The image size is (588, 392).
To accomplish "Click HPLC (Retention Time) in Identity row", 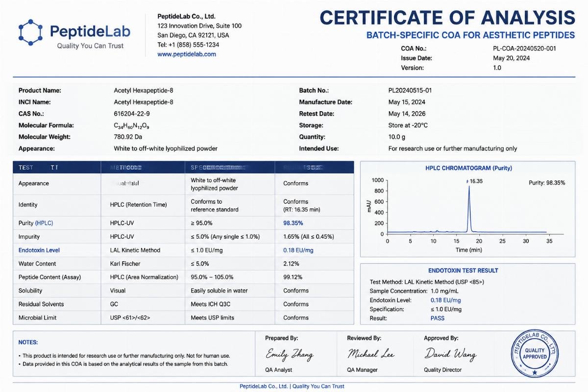I will point(139,205).
